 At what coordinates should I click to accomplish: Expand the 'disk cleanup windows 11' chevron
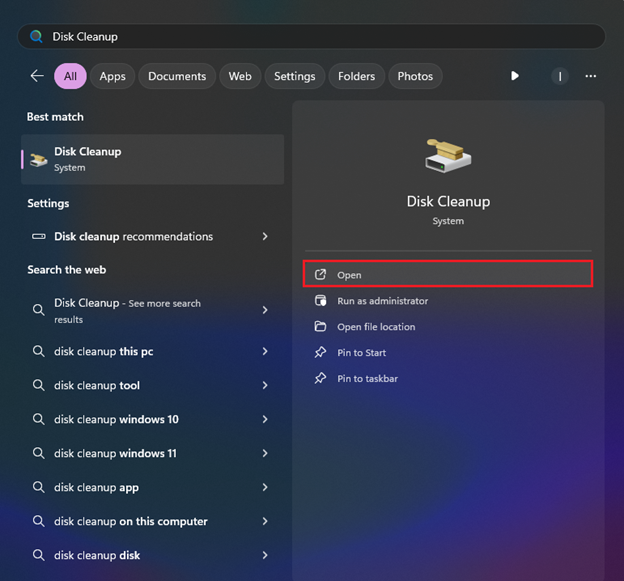click(x=265, y=454)
